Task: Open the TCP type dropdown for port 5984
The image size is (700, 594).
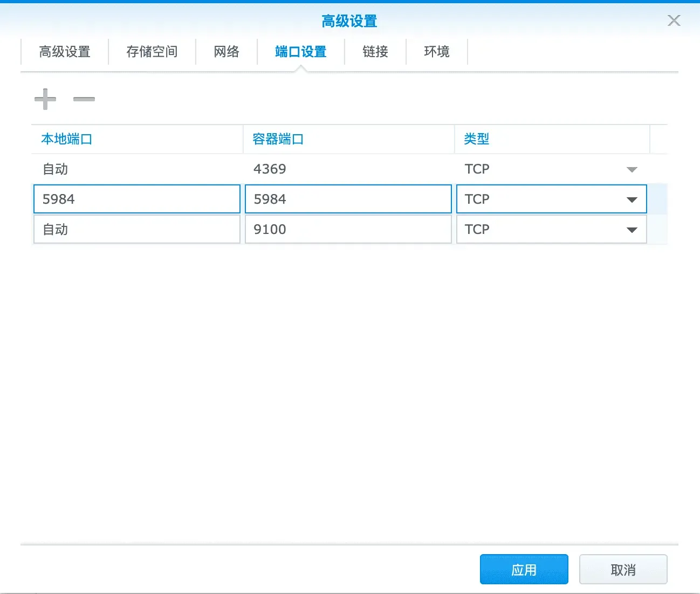Action: coord(632,199)
